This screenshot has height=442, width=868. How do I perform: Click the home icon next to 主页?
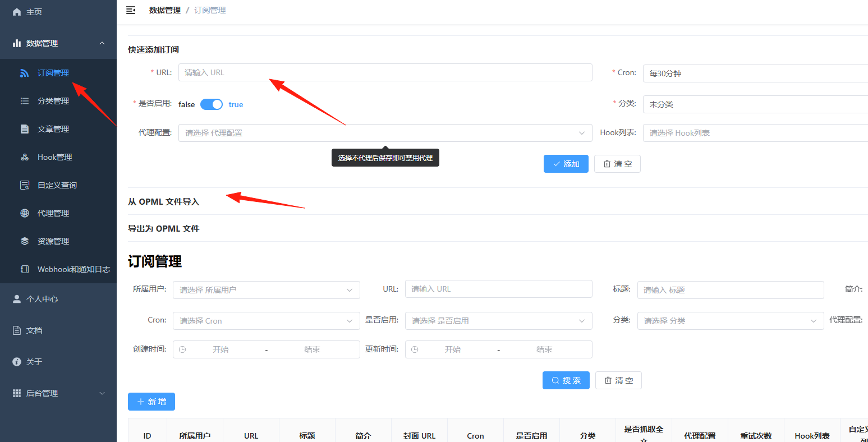(x=17, y=12)
